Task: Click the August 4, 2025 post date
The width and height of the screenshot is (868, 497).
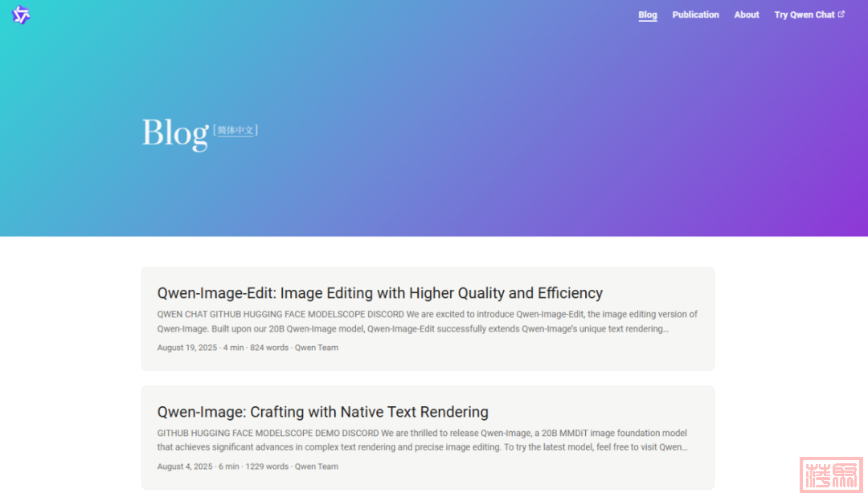Action: (x=185, y=466)
